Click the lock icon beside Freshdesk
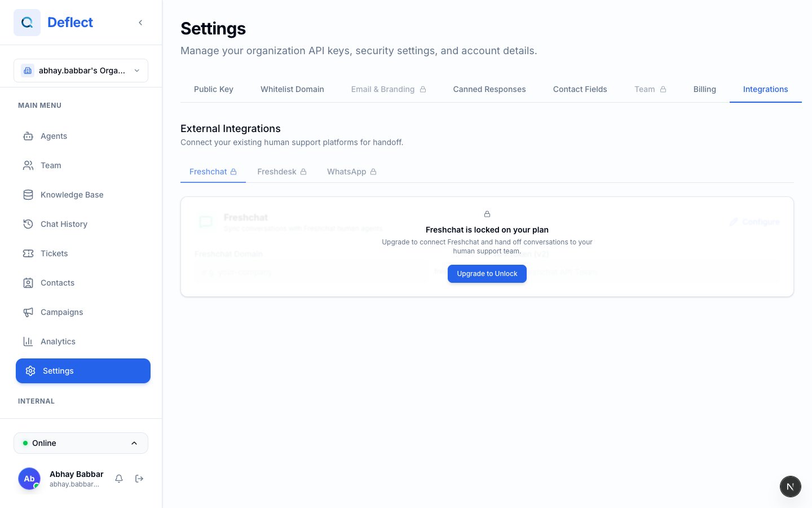The image size is (812, 508). point(303,172)
